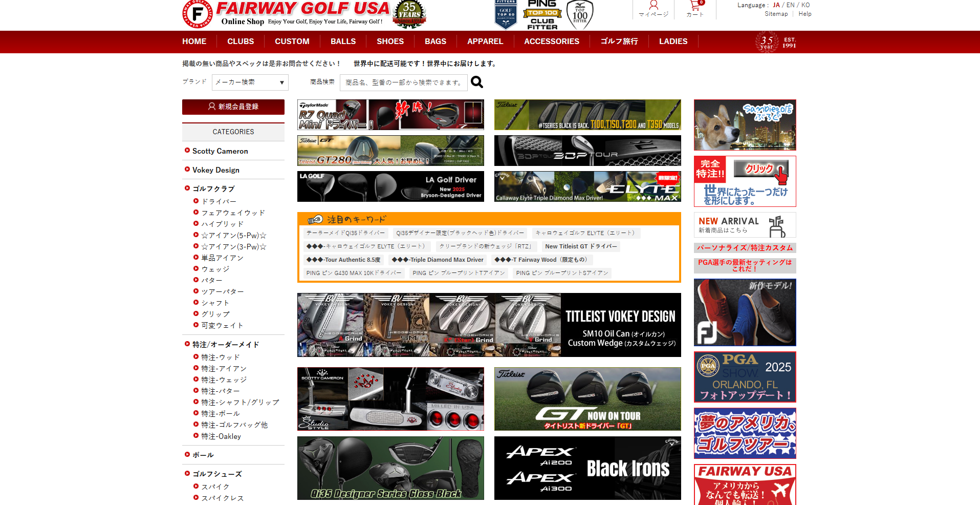
Task: Select シャフト subcategory
Action: coord(215,303)
